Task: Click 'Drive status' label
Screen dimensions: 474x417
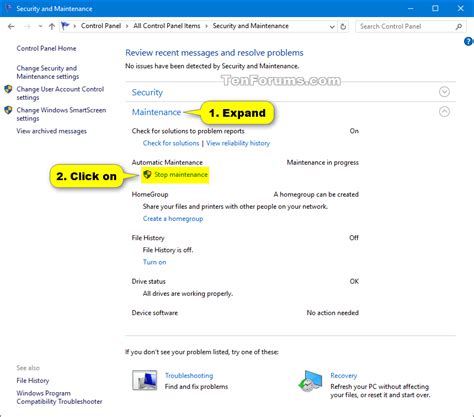Action: click(x=149, y=282)
